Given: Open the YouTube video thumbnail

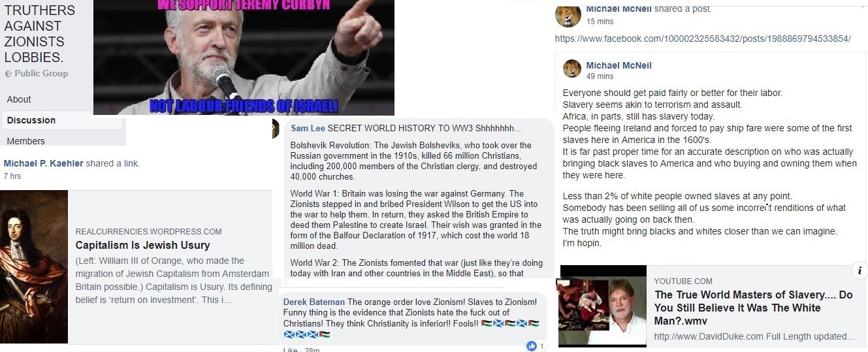Looking at the screenshot, I should pyautogui.click(x=601, y=305).
